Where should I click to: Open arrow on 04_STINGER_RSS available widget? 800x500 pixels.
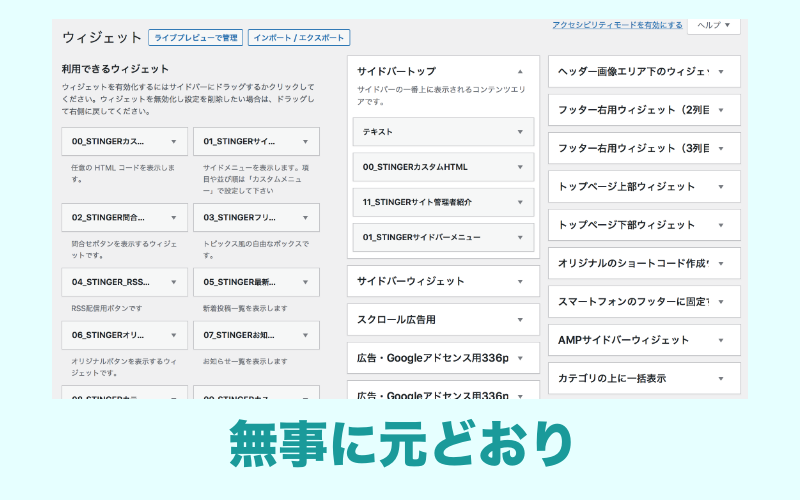[174, 282]
